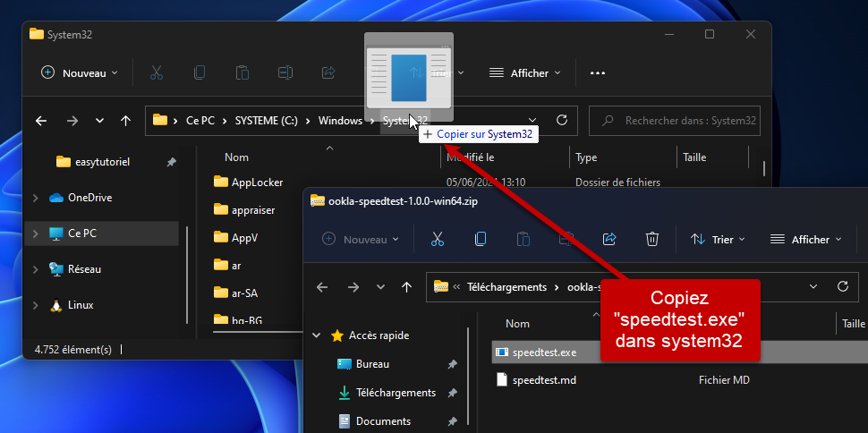Open the Trier sort dropdown

tap(719, 240)
